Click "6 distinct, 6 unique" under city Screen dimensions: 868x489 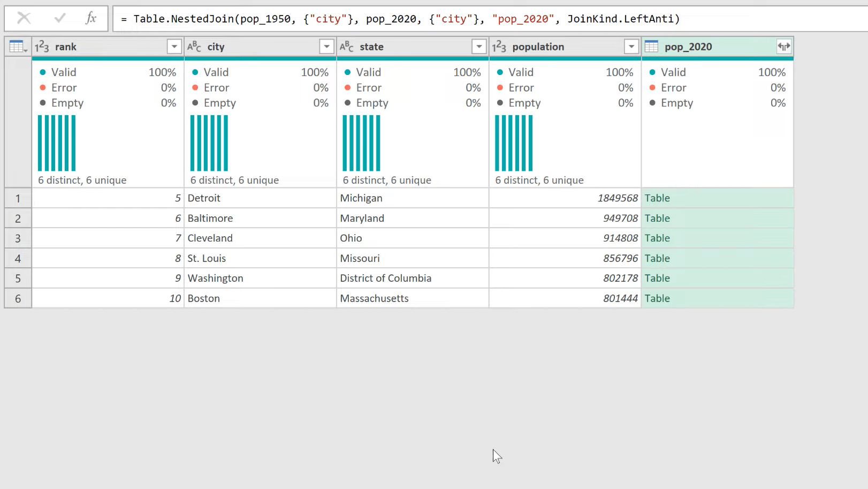click(234, 180)
